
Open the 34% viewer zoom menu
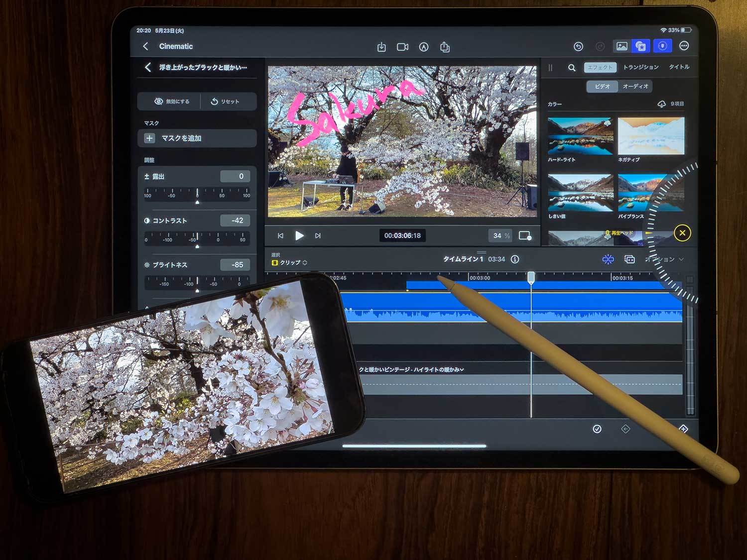(501, 235)
